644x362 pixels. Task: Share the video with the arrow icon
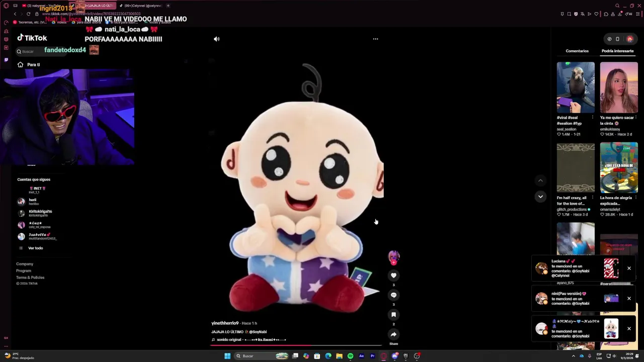coord(393,334)
